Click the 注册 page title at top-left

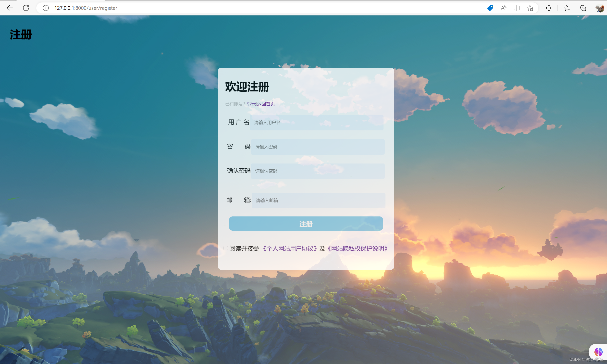pyautogui.click(x=21, y=35)
